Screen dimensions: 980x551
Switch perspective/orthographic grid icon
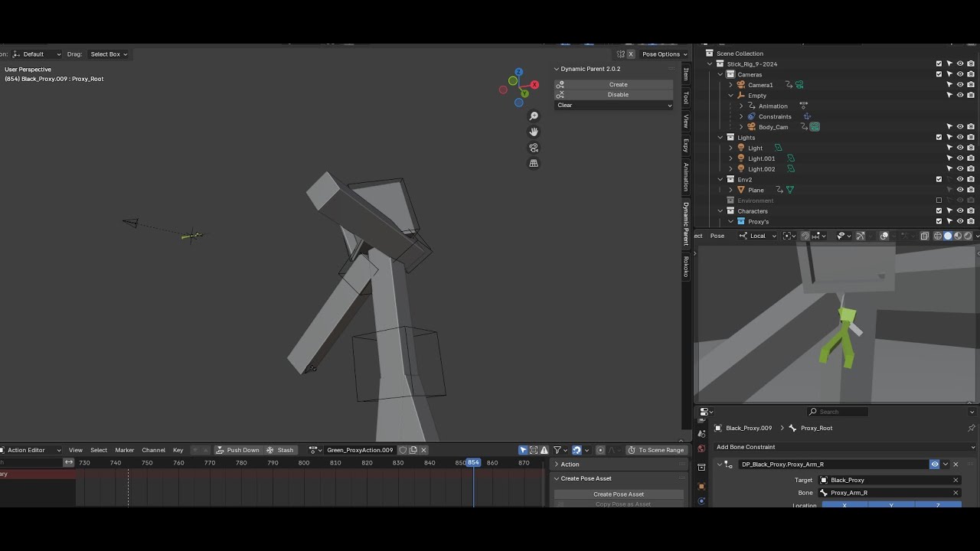534,163
